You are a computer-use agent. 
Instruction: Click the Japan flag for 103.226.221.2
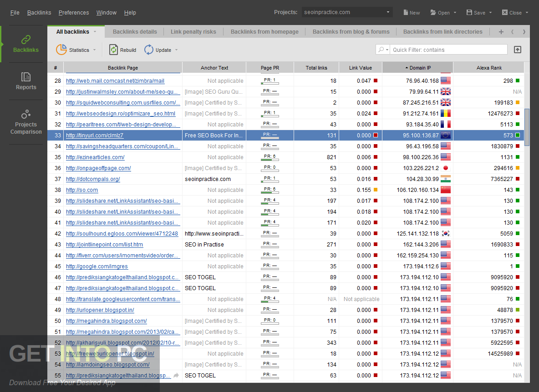click(446, 168)
